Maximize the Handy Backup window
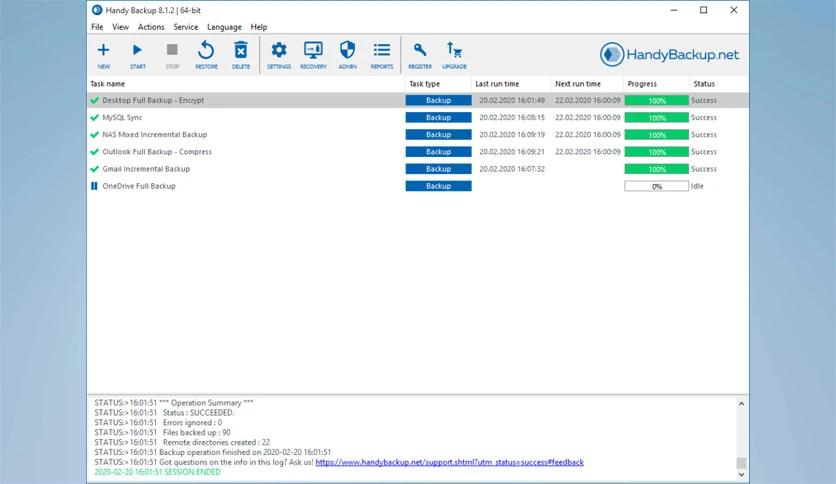Viewport: 836px width, 484px height. pos(704,10)
